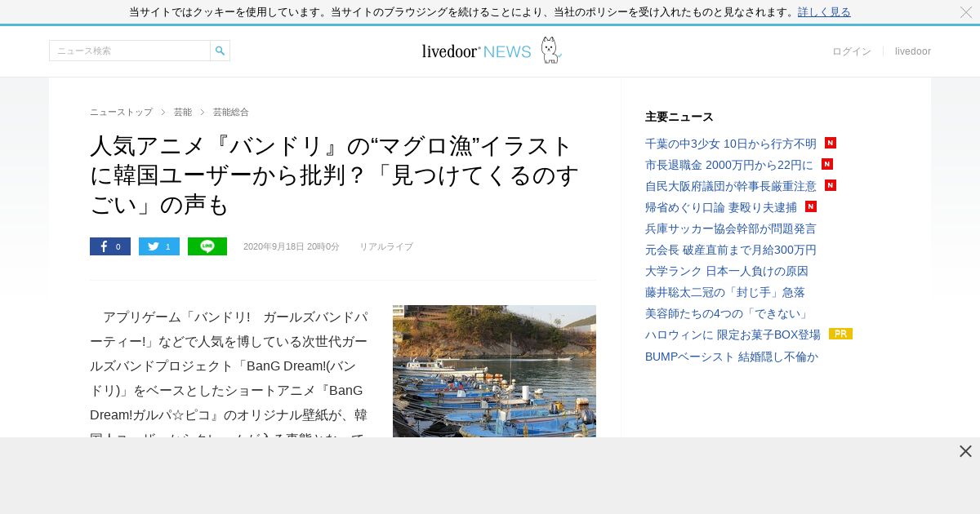
Task: Open headline BUMPベーシスト 結婚隠し不倫か
Action: (x=732, y=357)
